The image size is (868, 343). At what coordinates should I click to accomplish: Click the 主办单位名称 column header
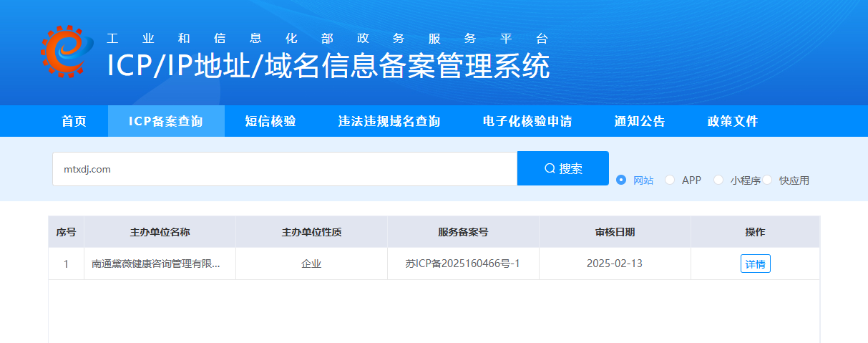tap(160, 232)
